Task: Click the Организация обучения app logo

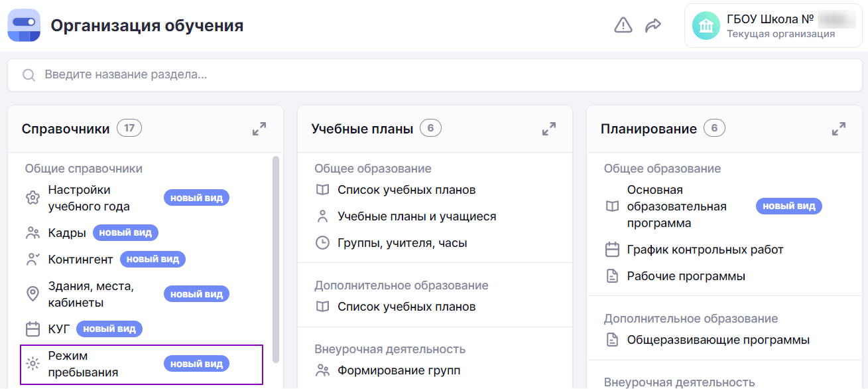Action: point(25,26)
